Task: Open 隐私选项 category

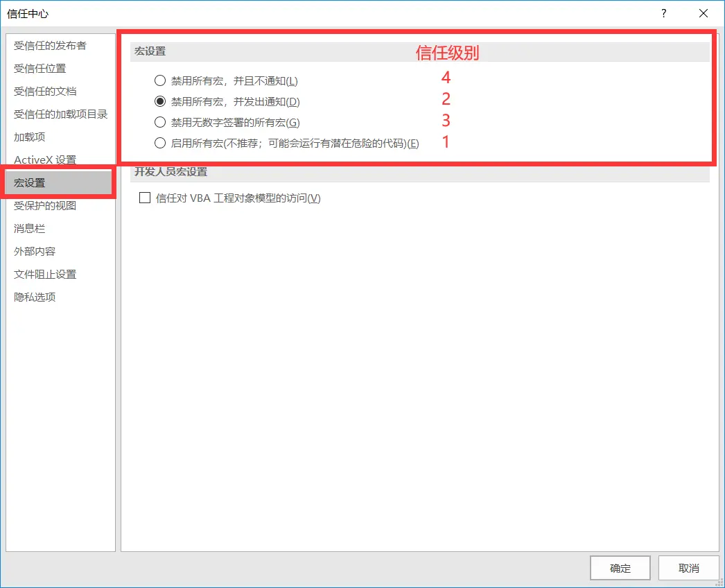Action: tap(35, 297)
